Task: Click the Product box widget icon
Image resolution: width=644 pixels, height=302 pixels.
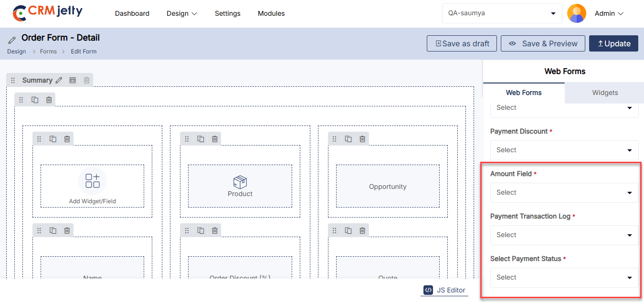Action: pos(240,182)
